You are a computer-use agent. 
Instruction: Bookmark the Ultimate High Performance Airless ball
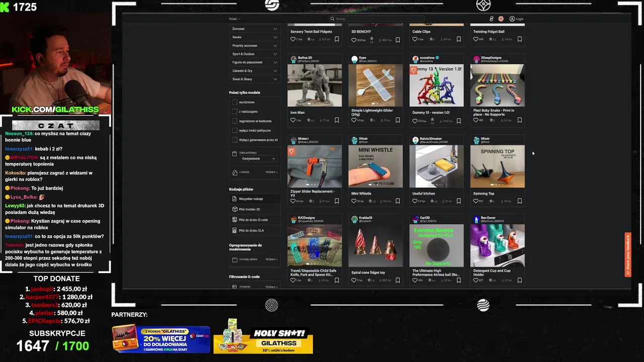coord(459,280)
